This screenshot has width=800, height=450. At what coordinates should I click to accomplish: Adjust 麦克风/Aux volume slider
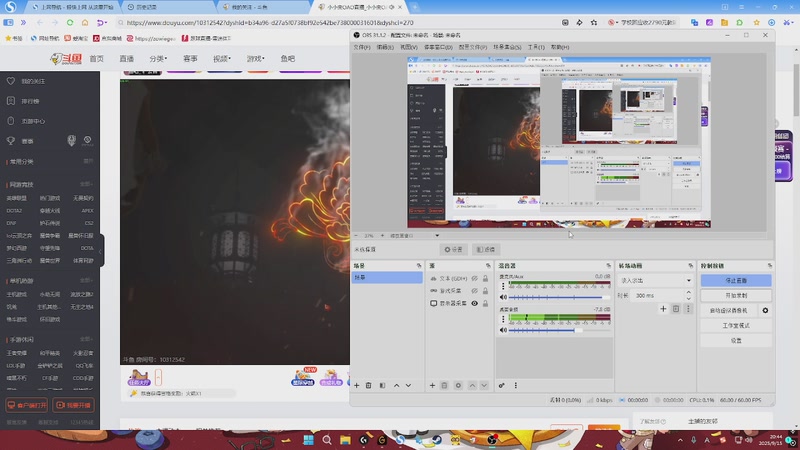[559, 297]
